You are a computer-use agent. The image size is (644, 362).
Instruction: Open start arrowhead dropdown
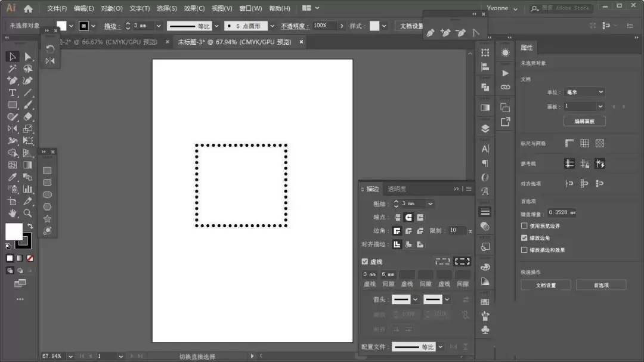point(415,299)
